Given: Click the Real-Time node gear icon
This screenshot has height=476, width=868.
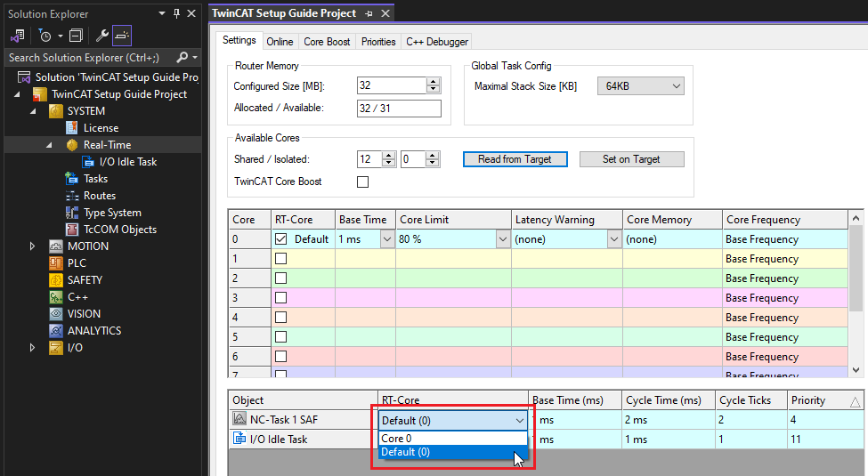Looking at the screenshot, I should [x=71, y=145].
